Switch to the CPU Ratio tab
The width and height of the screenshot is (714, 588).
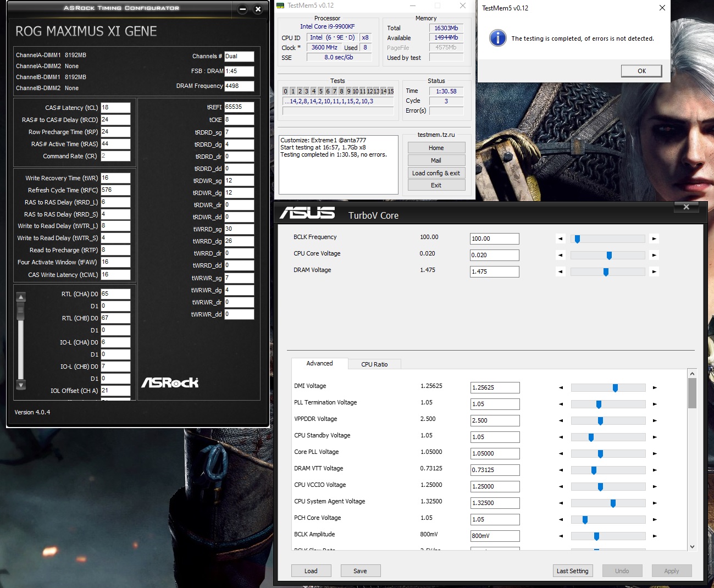[x=374, y=364]
